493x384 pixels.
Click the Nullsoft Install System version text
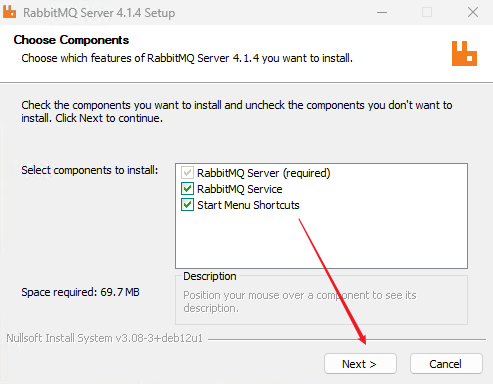pos(105,338)
